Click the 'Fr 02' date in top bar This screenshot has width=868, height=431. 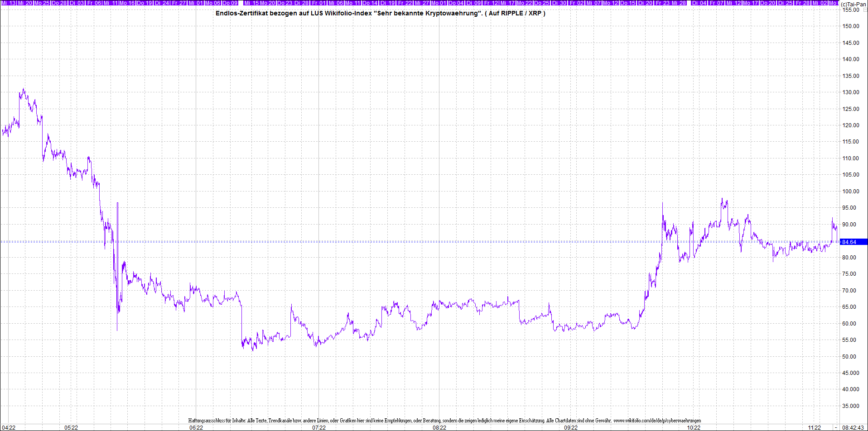[577, 3]
